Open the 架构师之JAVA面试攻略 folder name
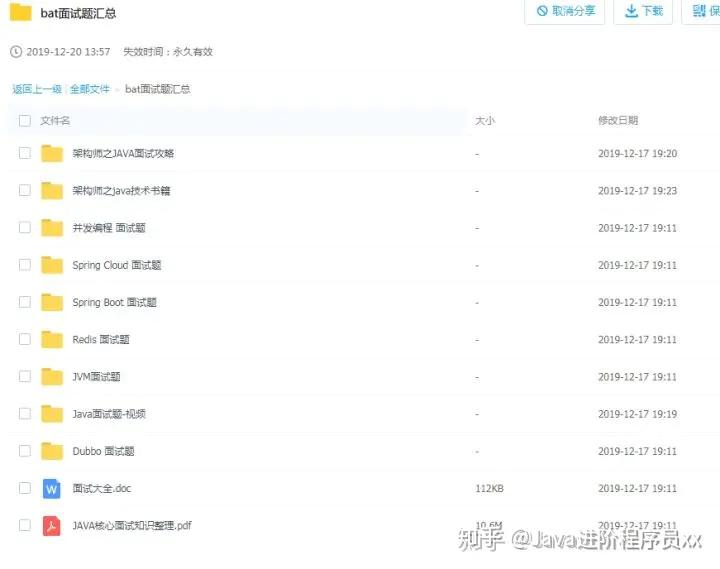 click(x=123, y=153)
